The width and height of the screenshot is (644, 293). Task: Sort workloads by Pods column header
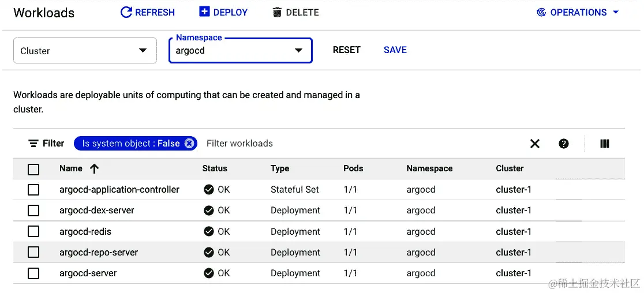click(353, 168)
